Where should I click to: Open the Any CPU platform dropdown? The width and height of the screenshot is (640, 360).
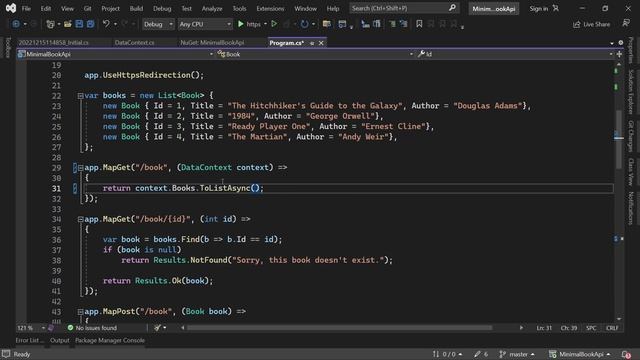coord(205,24)
